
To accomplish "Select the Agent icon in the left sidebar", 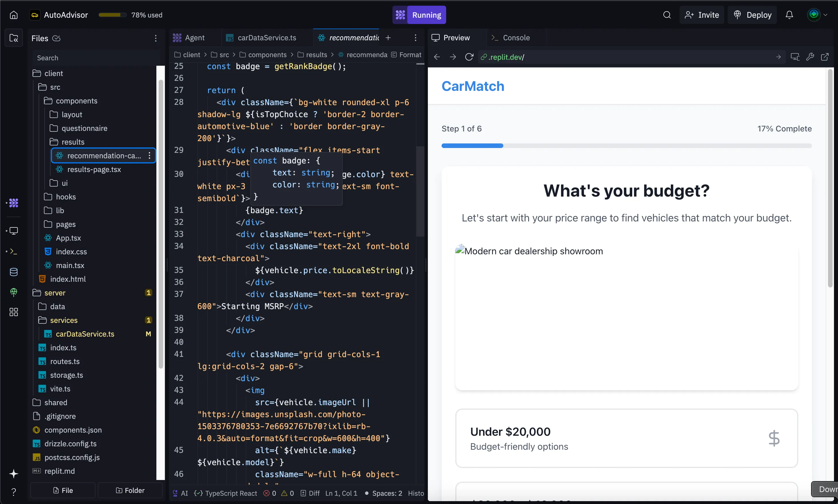I will pyautogui.click(x=14, y=203).
